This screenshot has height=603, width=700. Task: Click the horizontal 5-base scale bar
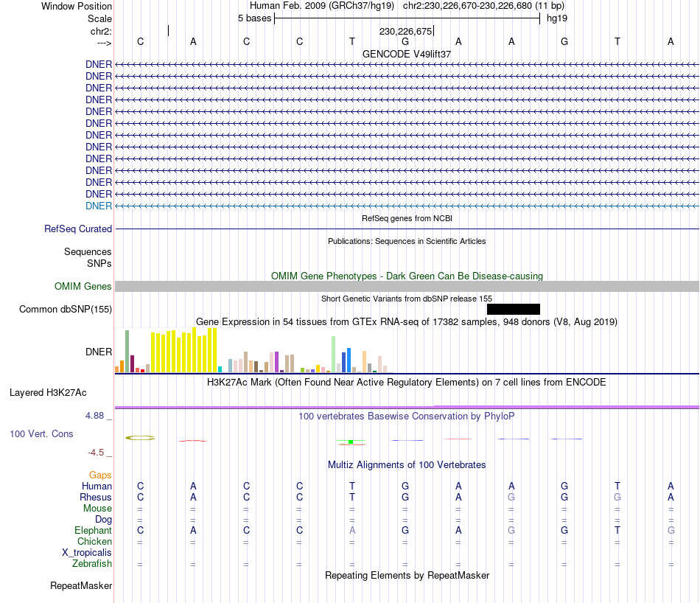point(407,18)
